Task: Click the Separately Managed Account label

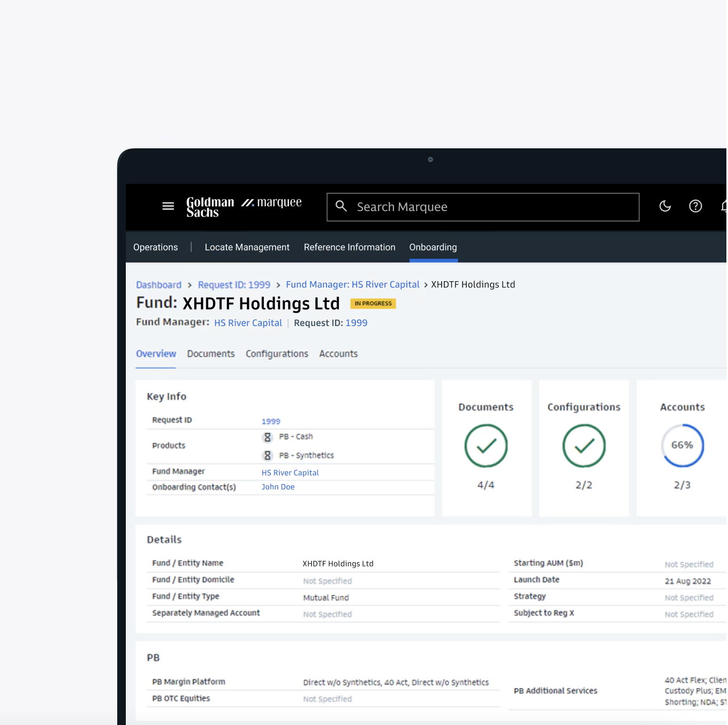Action: click(206, 613)
